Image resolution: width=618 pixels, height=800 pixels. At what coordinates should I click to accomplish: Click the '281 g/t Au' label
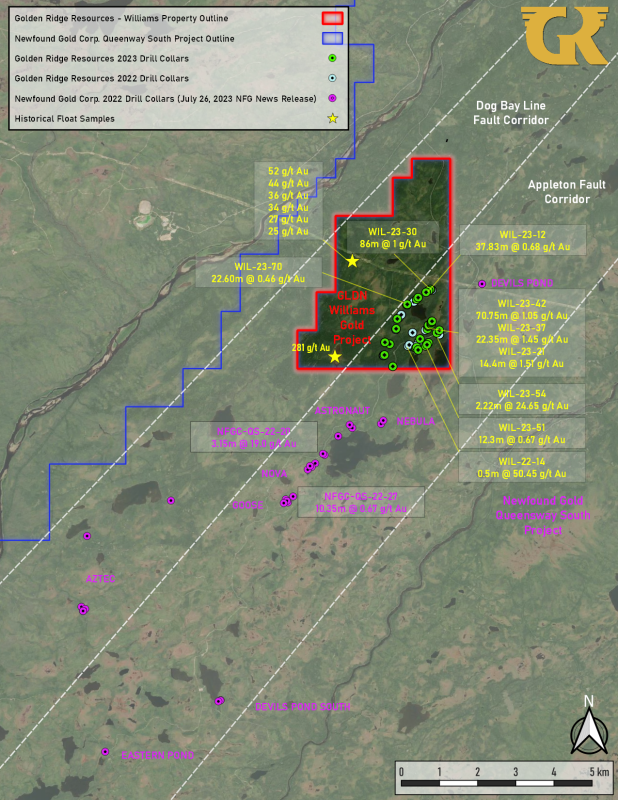[311, 348]
